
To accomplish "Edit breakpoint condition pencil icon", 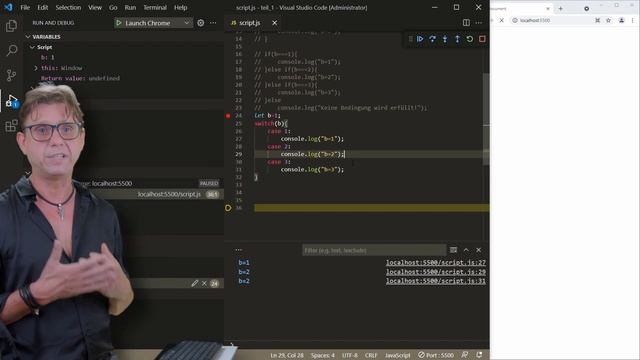I will [195, 283].
